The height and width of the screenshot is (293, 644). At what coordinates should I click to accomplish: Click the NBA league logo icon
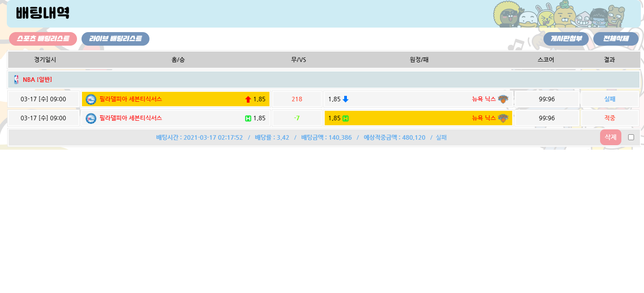click(x=17, y=80)
